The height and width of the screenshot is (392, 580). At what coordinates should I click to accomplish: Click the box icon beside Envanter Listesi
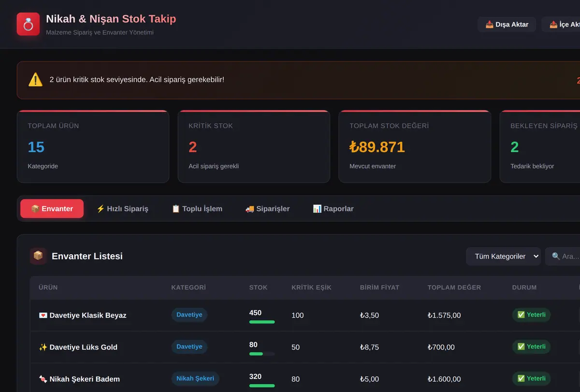point(38,256)
